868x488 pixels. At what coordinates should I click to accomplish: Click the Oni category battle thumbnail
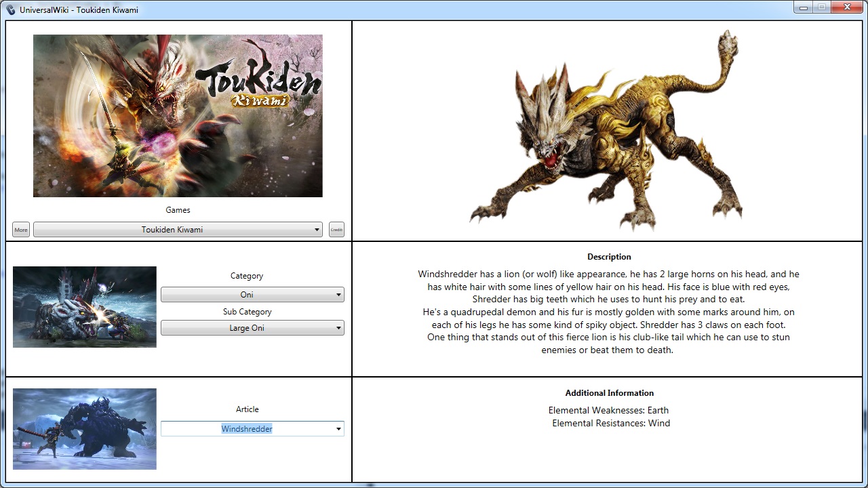[x=85, y=307]
